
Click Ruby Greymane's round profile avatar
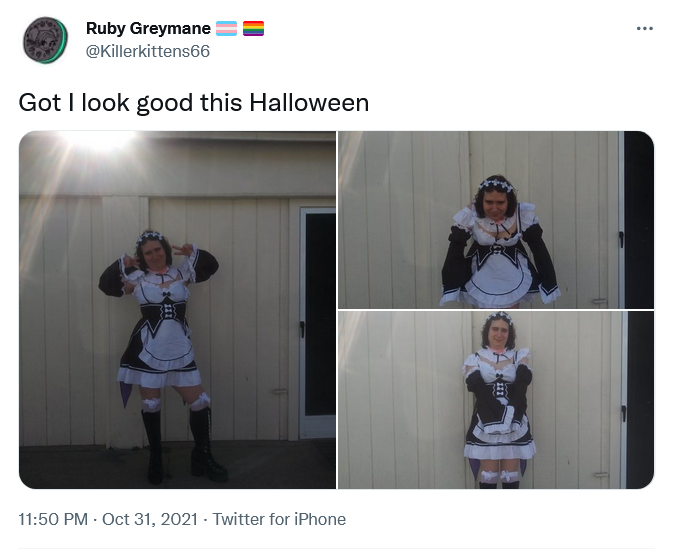pyautogui.click(x=45, y=40)
